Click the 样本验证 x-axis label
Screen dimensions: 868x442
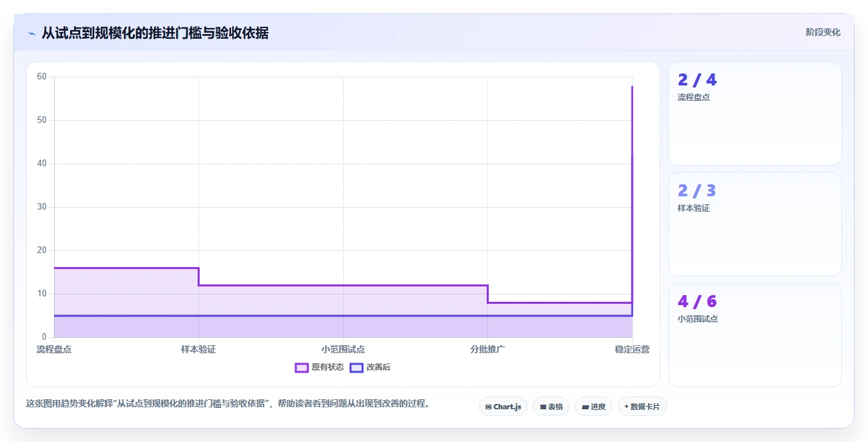(198, 349)
